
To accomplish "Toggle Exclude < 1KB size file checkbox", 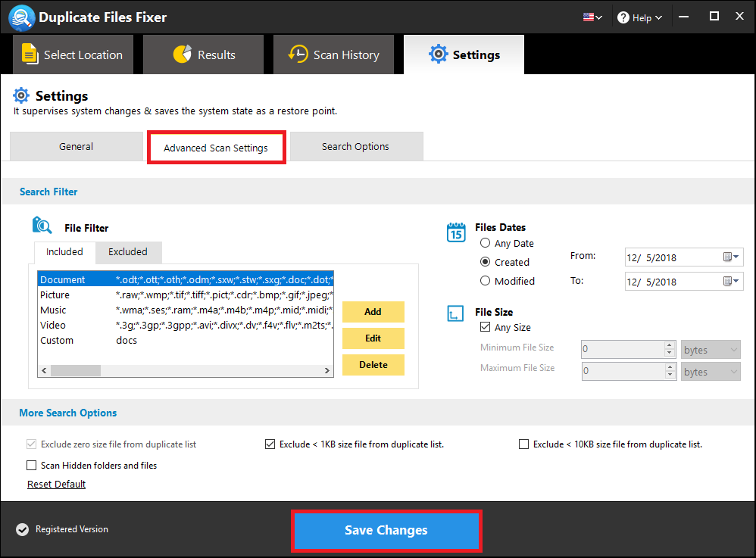I will pyautogui.click(x=270, y=444).
